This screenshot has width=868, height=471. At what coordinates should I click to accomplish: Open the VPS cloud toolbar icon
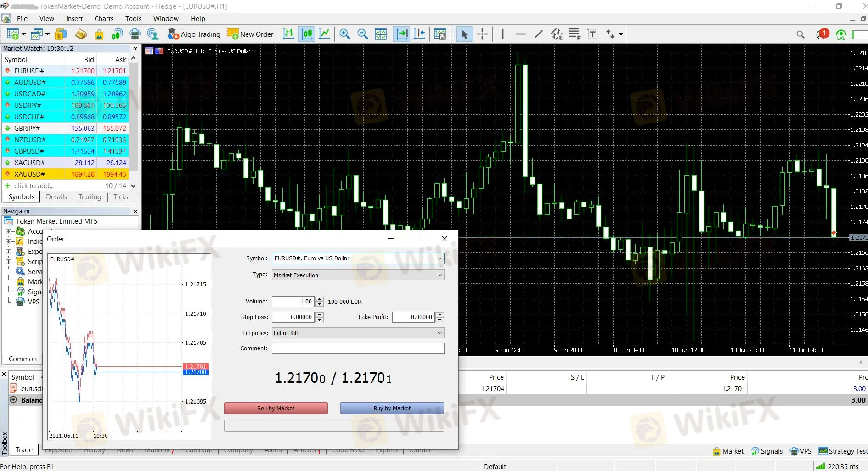tap(135, 34)
